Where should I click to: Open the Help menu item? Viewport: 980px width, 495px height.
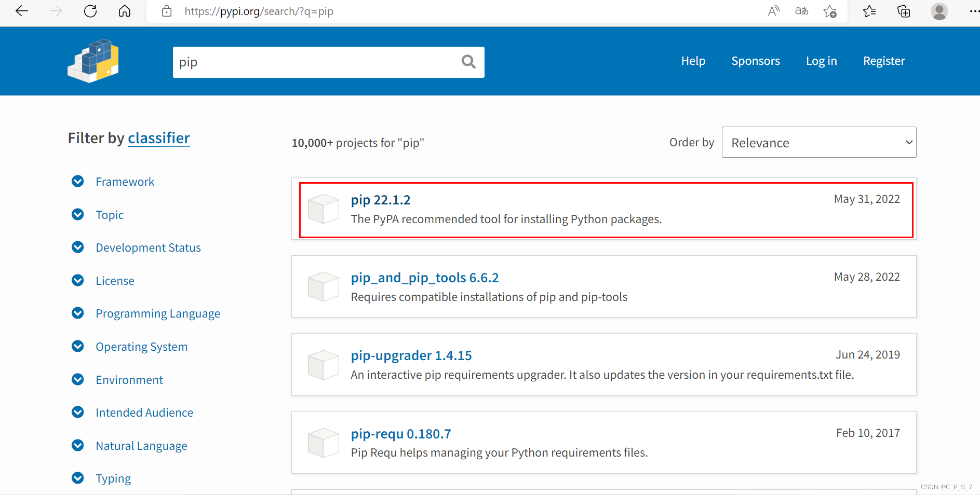(x=693, y=61)
